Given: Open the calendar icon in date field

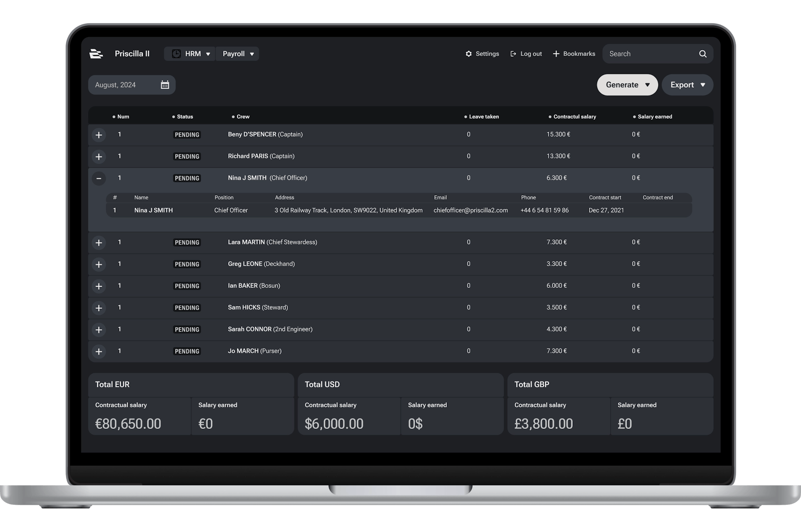Looking at the screenshot, I should click(165, 85).
